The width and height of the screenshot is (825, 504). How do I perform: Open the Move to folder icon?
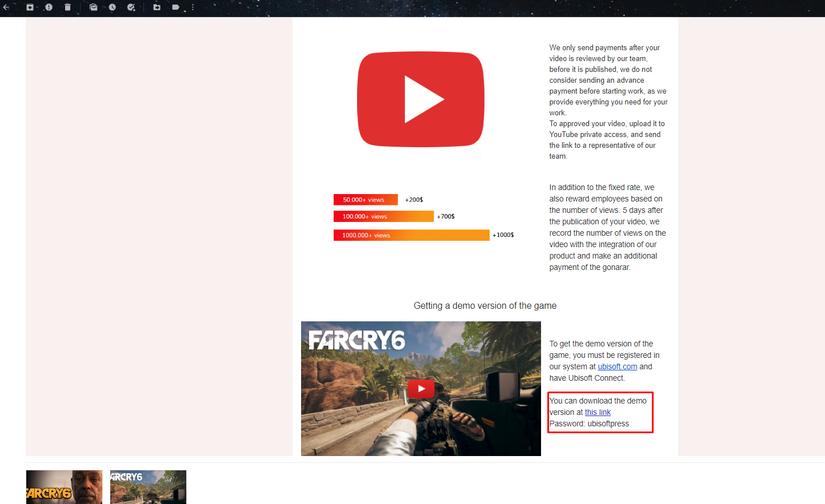(x=157, y=7)
